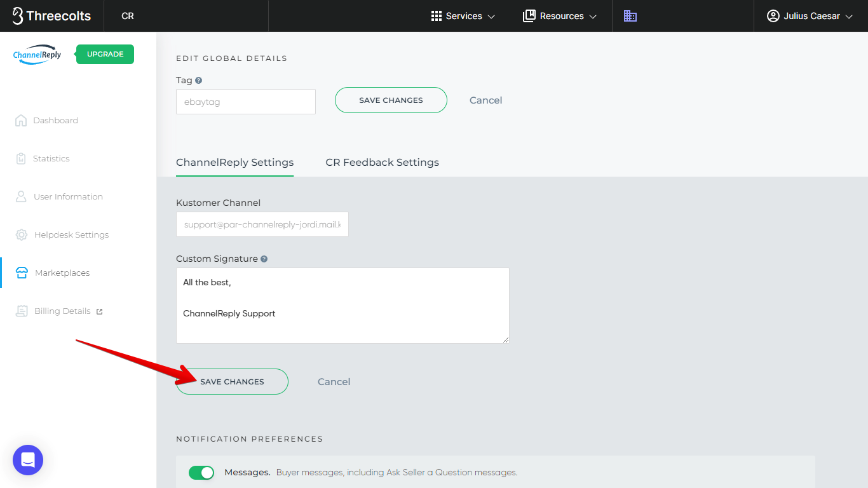Click the Dashboard house icon
The image size is (868, 488).
[21, 120]
